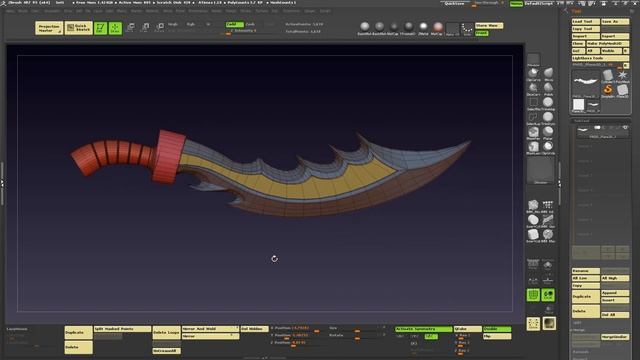Adjust the See-through slider
The width and height of the screenshot is (640, 360).
coord(489,4)
